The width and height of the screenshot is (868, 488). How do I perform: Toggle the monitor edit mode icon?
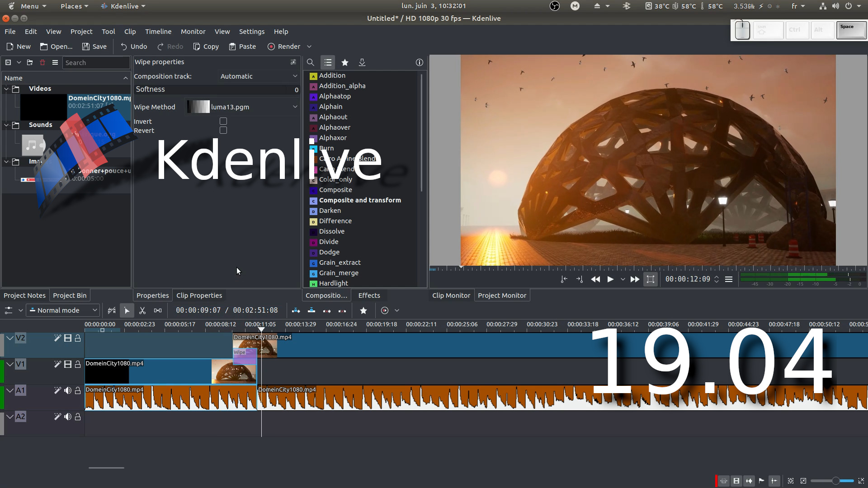click(x=651, y=279)
